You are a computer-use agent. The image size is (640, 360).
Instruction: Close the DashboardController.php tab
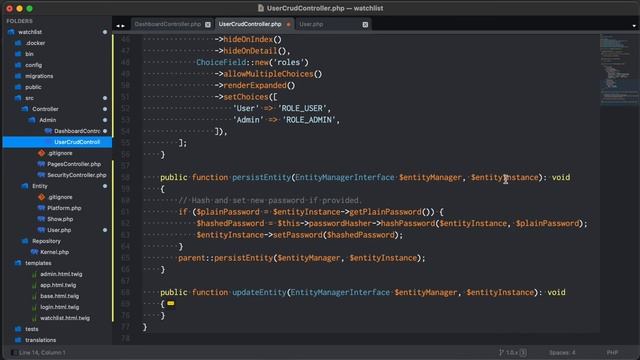208,24
